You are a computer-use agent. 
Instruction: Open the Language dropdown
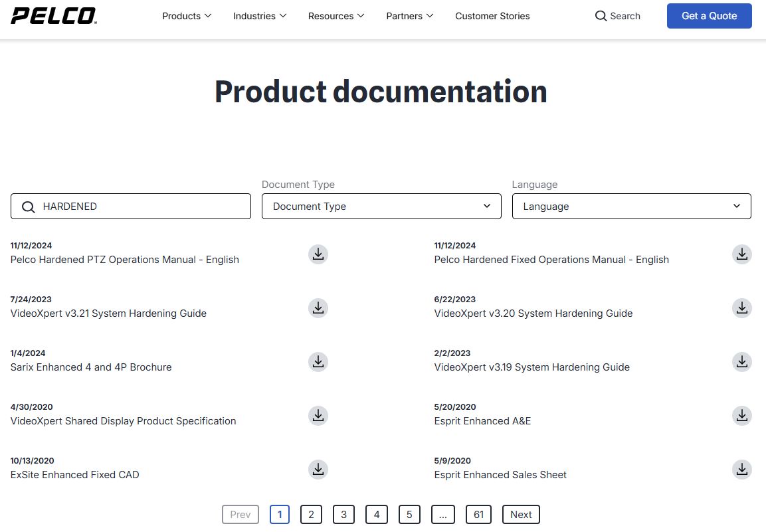click(x=630, y=206)
